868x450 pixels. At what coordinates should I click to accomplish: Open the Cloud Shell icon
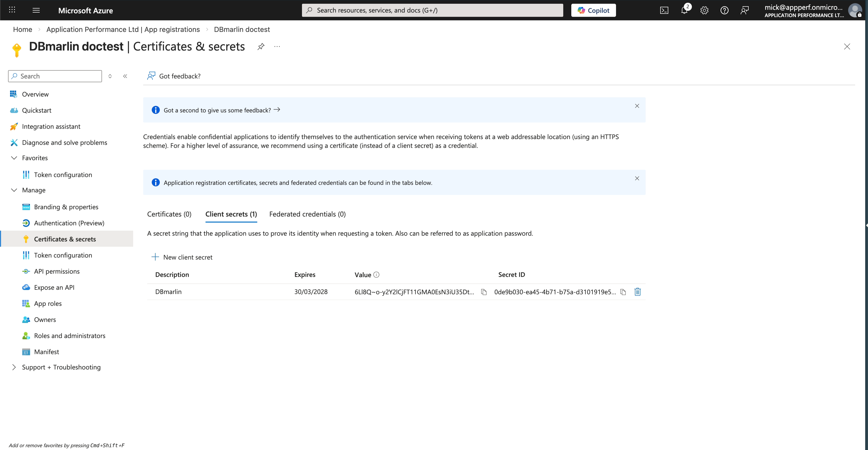click(x=664, y=10)
